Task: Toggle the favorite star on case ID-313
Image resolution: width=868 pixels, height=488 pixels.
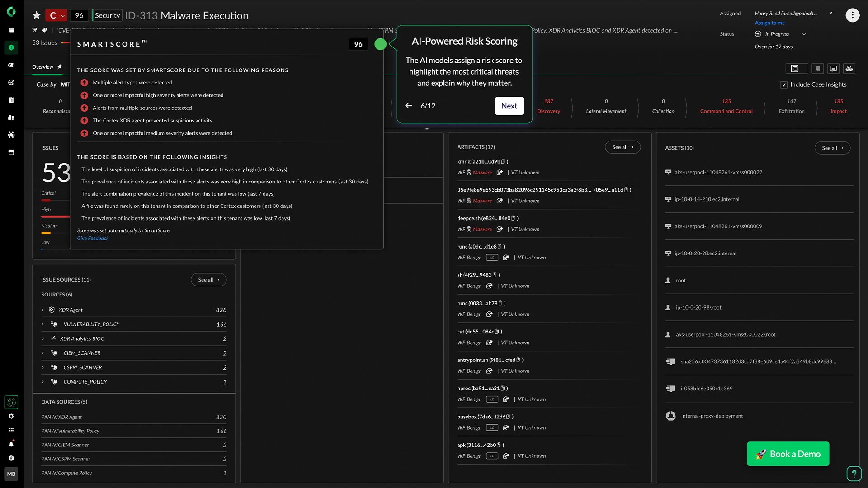Action: (x=36, y=15)
